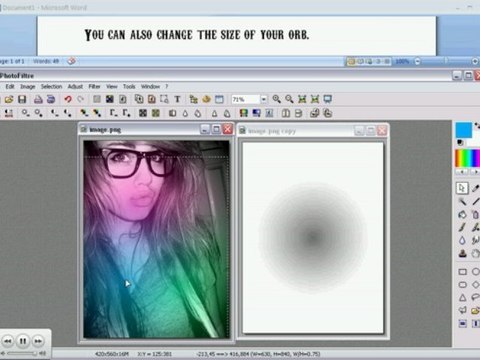This screenshot has height=360, width=480.
Task: Decrease saturation with the colored minus icon
Action: pyautogui.click(x=84, y=113)
